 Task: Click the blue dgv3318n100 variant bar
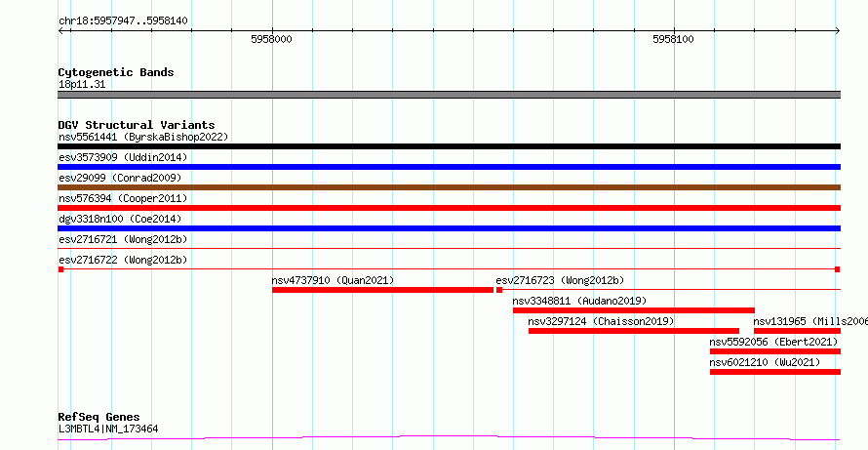coord(449,228)
